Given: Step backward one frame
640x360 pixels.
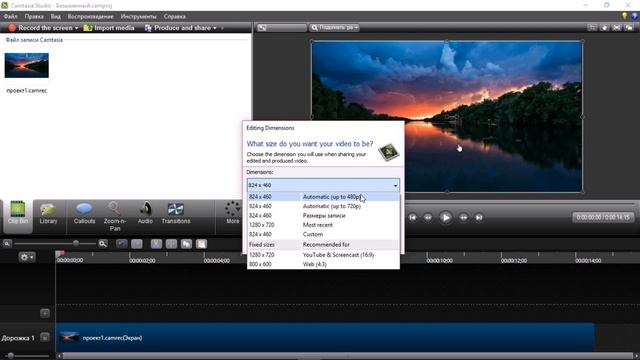Looking at the screenshot, I should pyautogui.click(x=428, y=218).
